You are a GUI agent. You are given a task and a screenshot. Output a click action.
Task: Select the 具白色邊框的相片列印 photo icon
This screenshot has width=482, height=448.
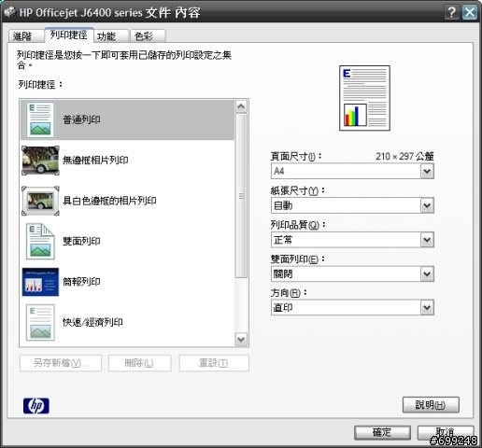pos(40,201)
